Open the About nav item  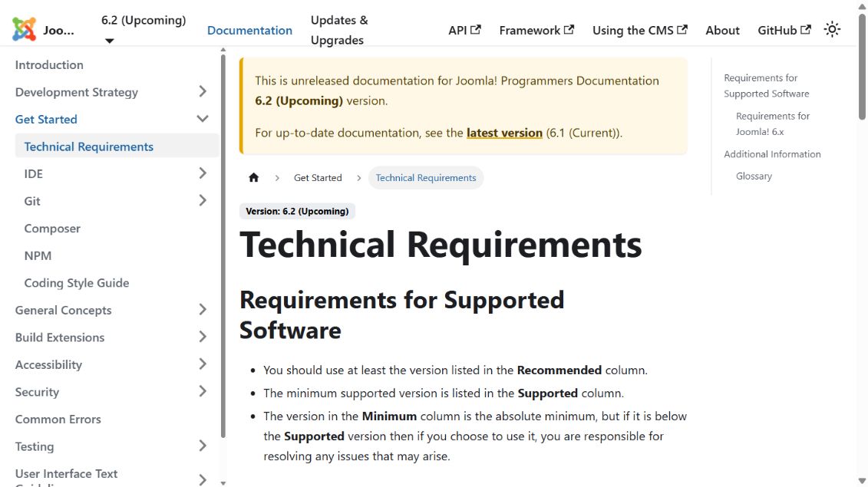tap(722, 31)
